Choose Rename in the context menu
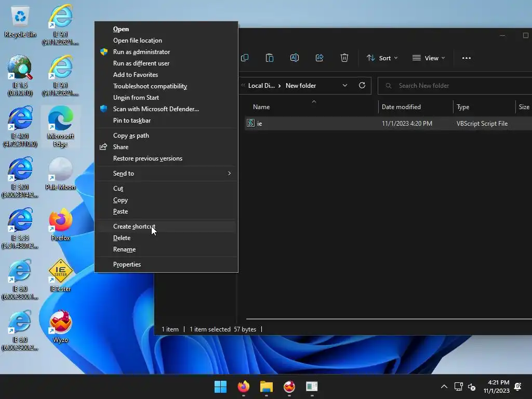Viewport: 532px width, 399px height. tap(166, 249)
